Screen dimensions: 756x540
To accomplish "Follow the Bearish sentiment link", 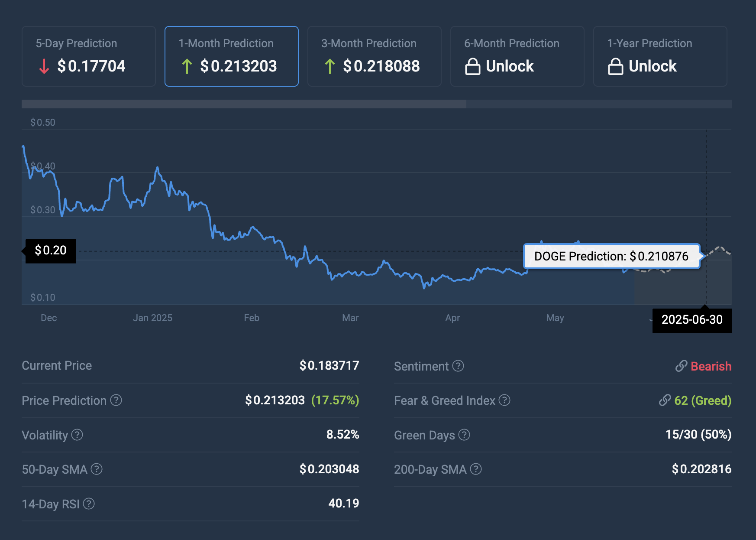I will 711,366.
